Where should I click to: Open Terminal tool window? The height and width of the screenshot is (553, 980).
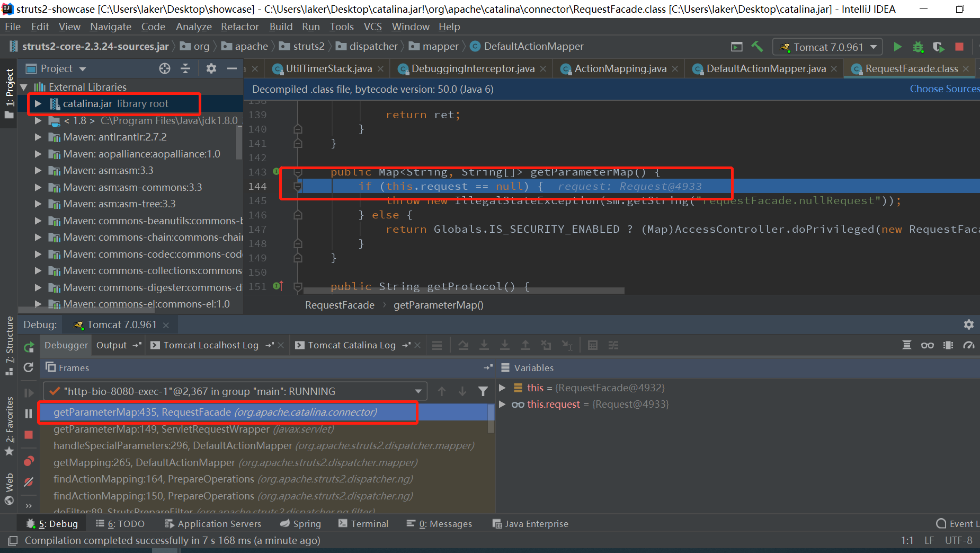pos(363,523)
